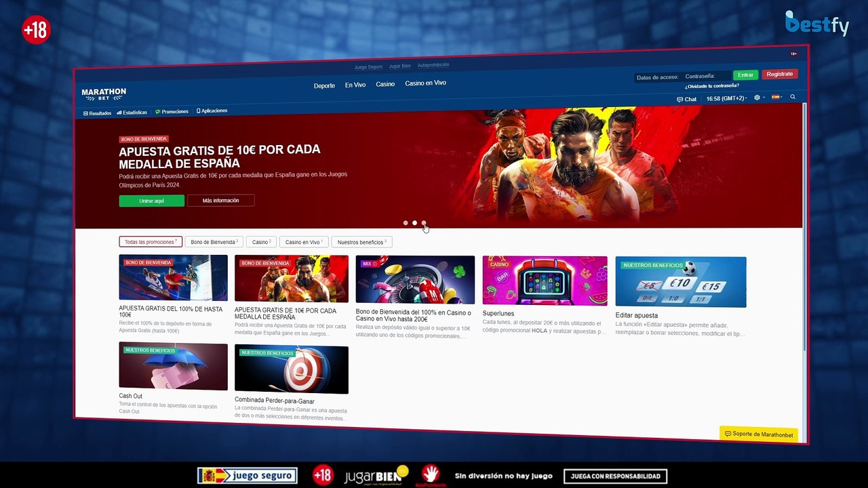Click the APUESTA GRATIS DEL 100% DE HASTA 100€ title

(171, 312)
